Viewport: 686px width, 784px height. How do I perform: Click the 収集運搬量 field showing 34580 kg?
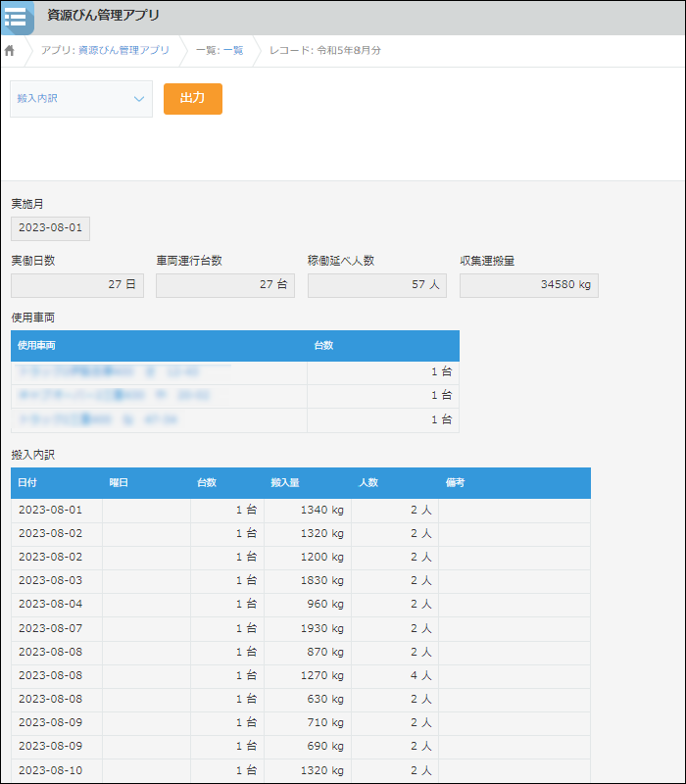coord(529,285)
